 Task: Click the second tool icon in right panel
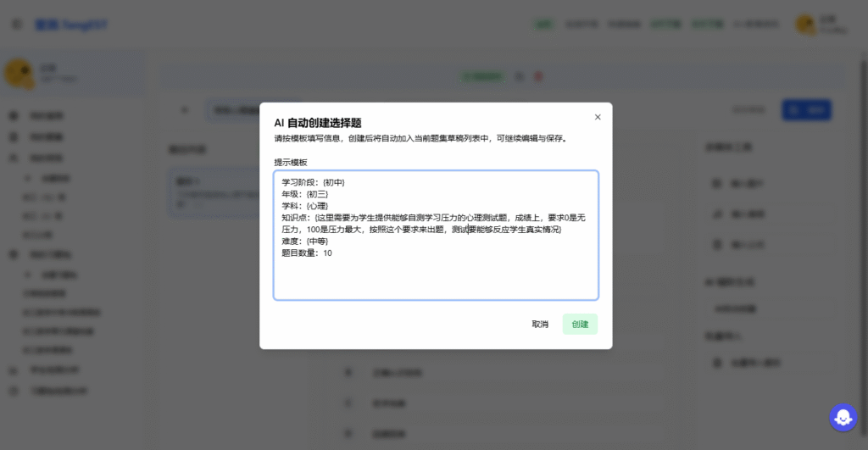(716, 214)
